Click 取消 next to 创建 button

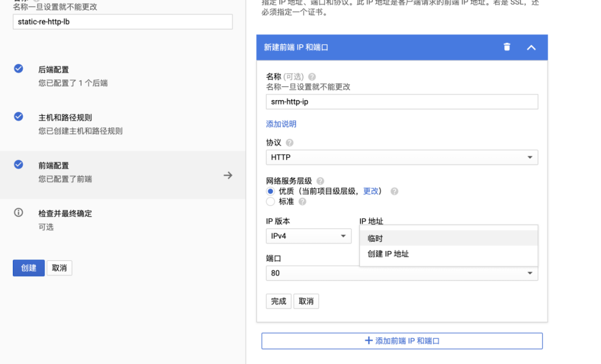(60, 268)
